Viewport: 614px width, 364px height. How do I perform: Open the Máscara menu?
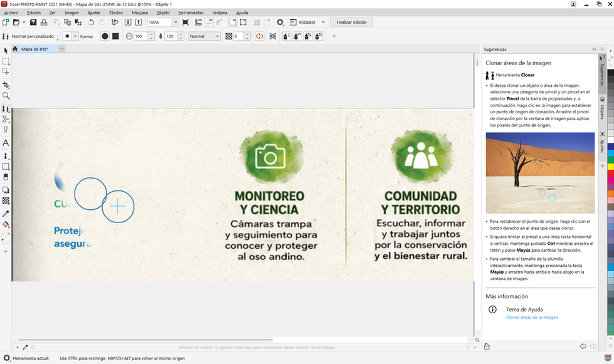coord(140,13)
